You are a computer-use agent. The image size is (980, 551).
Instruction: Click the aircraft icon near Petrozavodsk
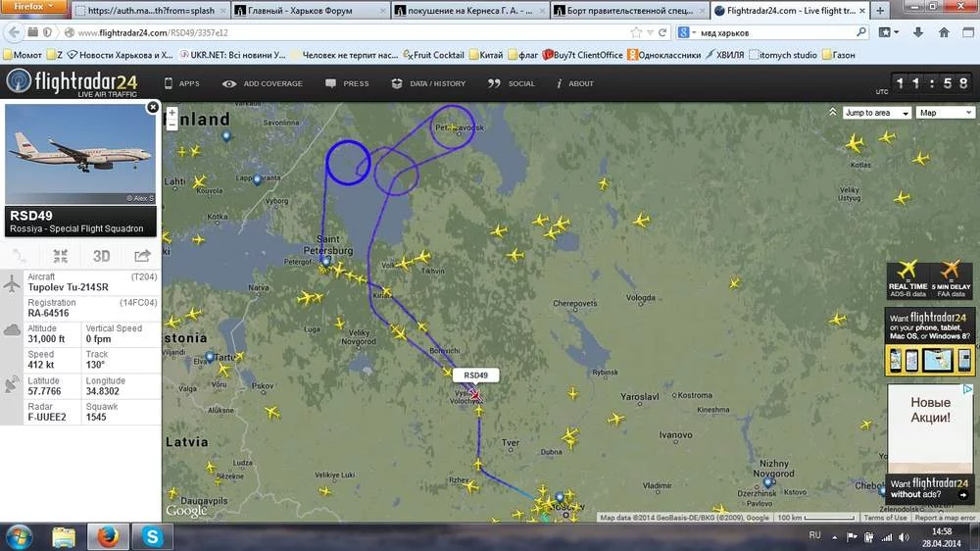point(455,126)
